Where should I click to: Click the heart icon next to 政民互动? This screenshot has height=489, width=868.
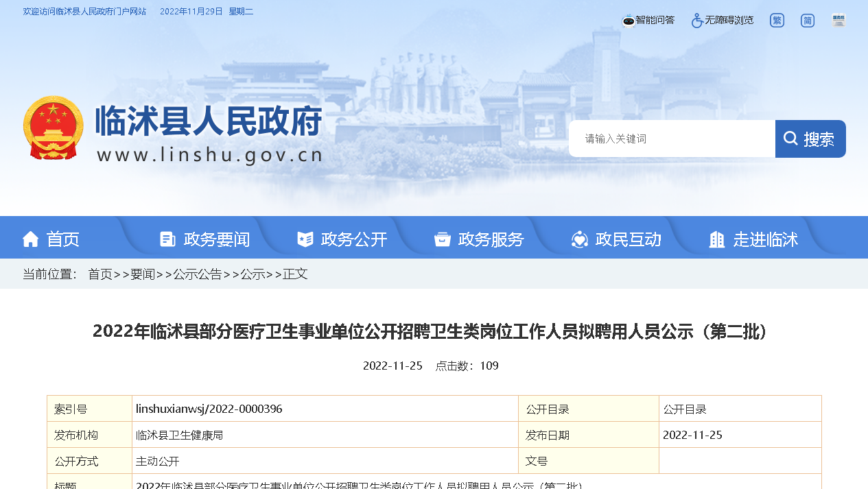tap(580, 239)
